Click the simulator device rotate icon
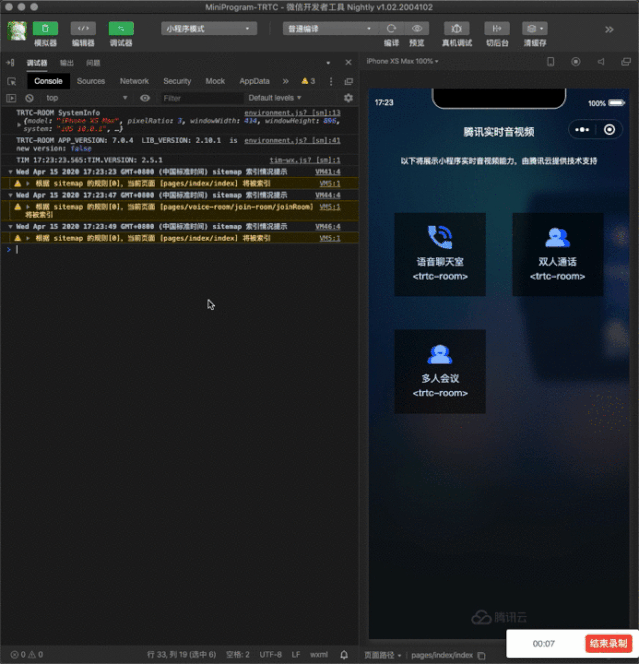Screen dimensions: 639x664 (x=550, y=62)
